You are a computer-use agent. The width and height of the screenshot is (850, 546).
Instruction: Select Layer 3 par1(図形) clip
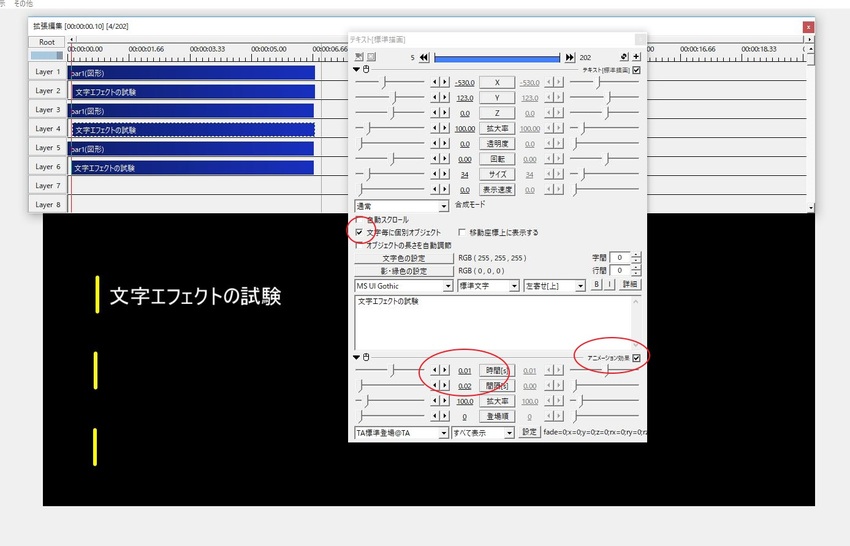(191, 111)
